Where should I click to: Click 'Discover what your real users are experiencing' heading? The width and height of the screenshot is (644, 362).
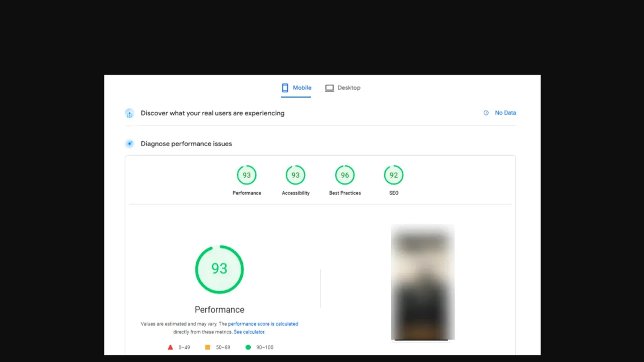coord(213,113)
